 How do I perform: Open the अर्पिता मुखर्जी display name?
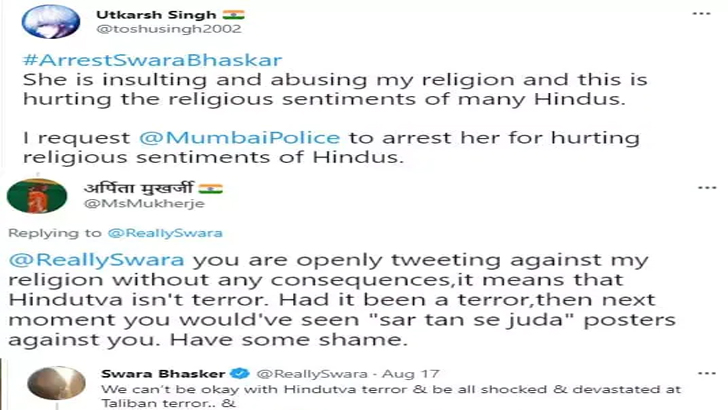[138, 188]
